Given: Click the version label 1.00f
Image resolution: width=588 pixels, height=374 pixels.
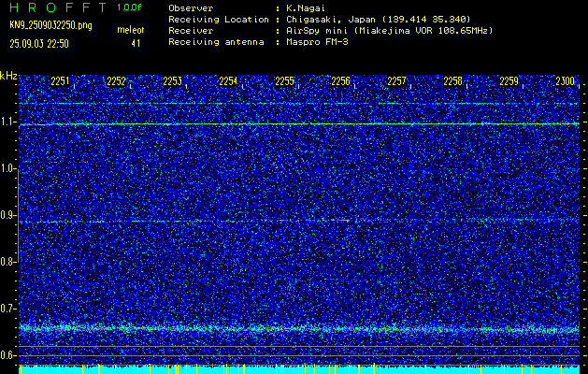Looking at the screenshot, I should coord(129,7).
